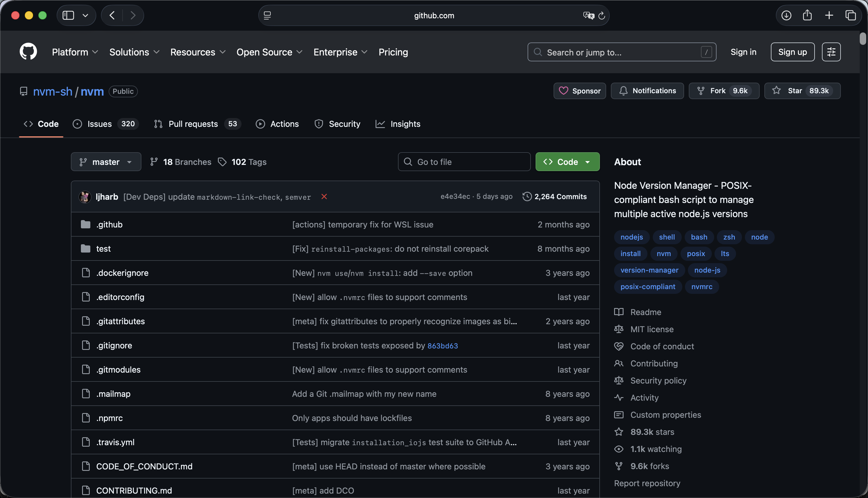Viewport: 868px width, 498px height.
Task: Expand the Platform navigation menu
Action: [75, 52]
